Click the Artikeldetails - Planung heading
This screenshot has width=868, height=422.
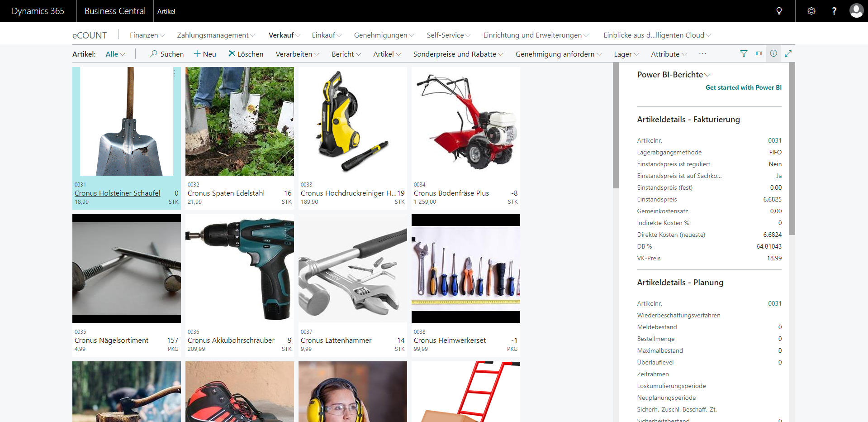(x=680, y=283)
